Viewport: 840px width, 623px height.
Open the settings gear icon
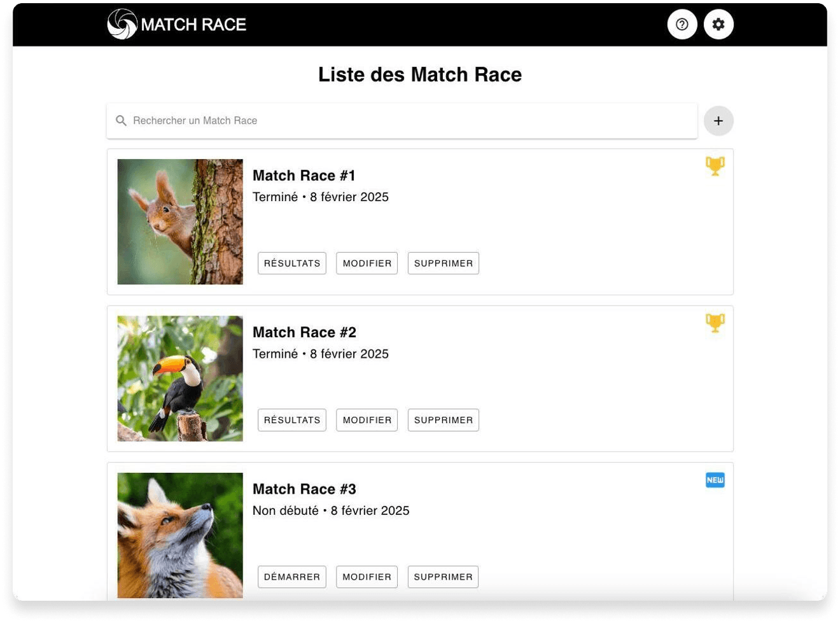tap(718, 24)
